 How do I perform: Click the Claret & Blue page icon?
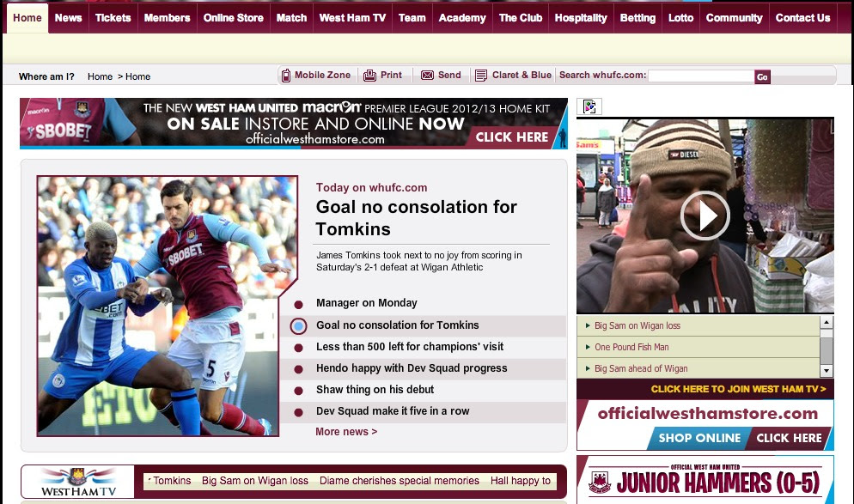481,76
